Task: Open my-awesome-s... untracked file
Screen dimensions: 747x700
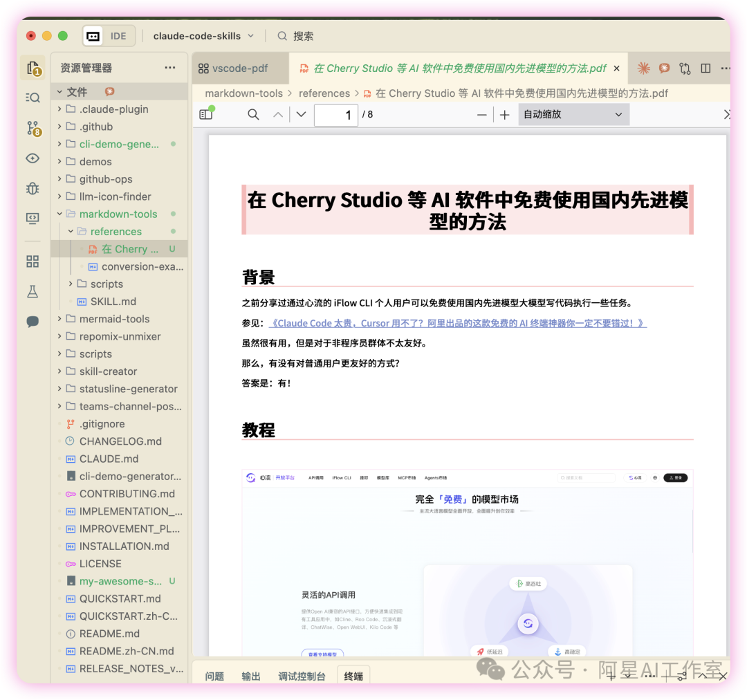Action: click(120, 581)
